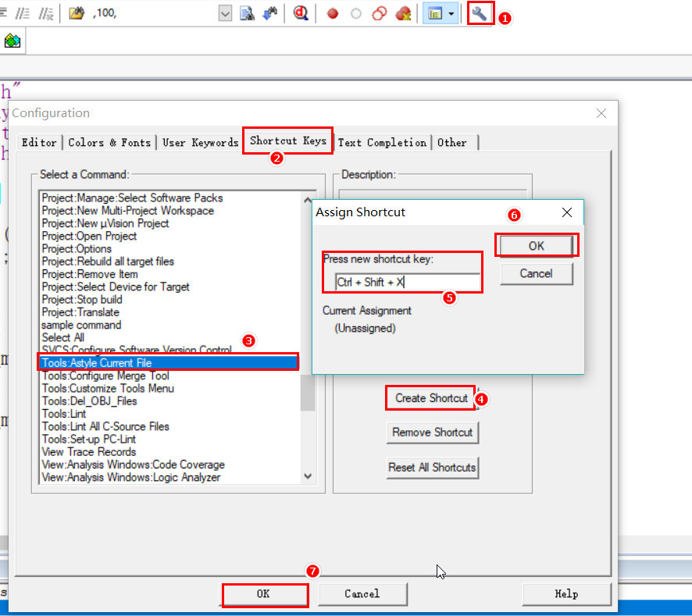
Task: Kill all breakpoints with red X icon
Action: pyautogui.click(x=403, y=14)
